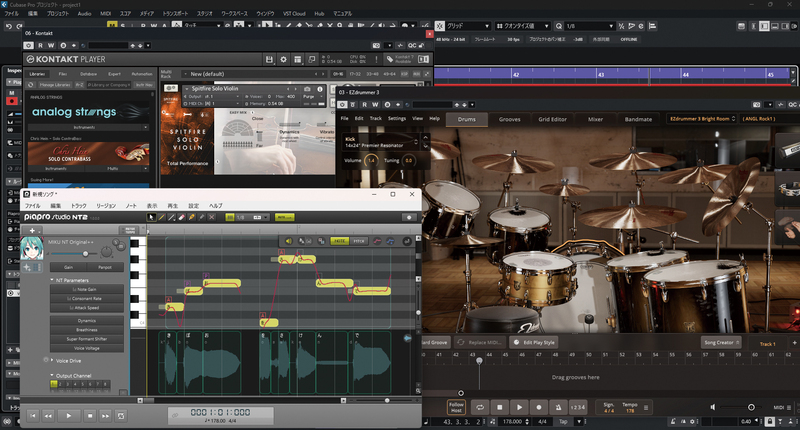Click the Panpot button in Piapro track panel
Screen dimensions: 800x430
105,267
